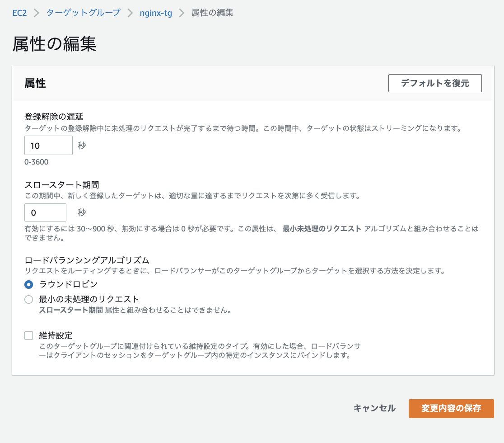Click the キャンセル button

(x=374, y=408)
